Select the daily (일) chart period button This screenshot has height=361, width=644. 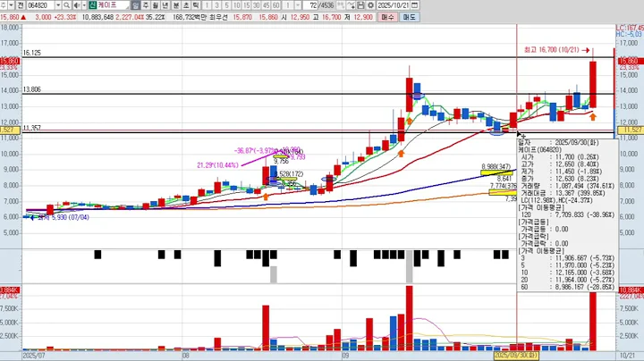[136, 5]
